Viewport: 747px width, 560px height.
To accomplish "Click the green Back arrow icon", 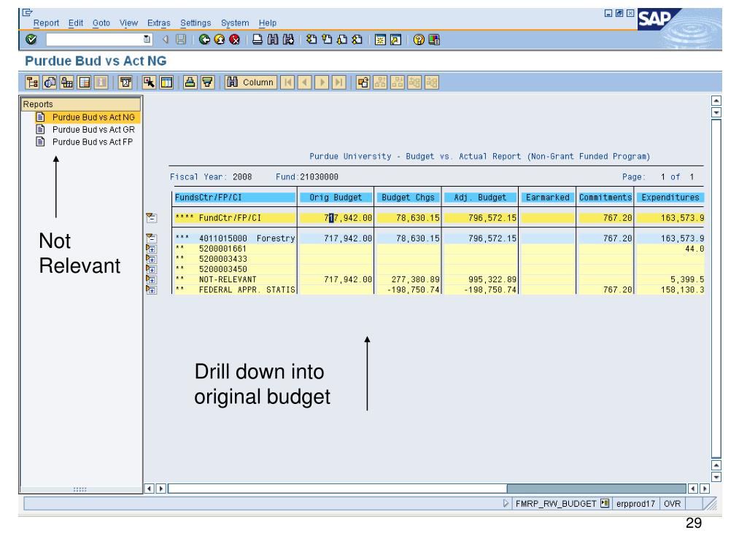I will (204, 39).
